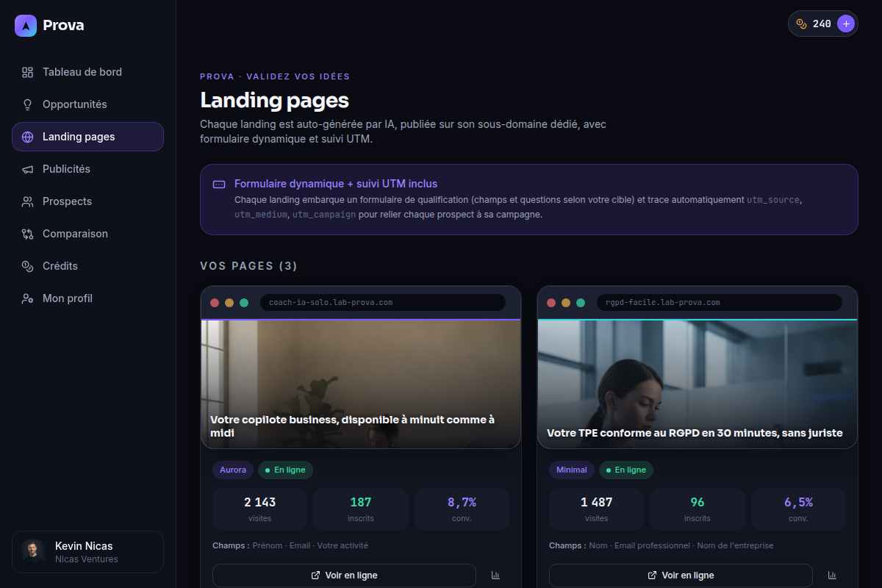This screenshot has width=882, height=588.
Task: Click Champs line listing Nom, Email professionnel
Action: click(x=661, y=545)
